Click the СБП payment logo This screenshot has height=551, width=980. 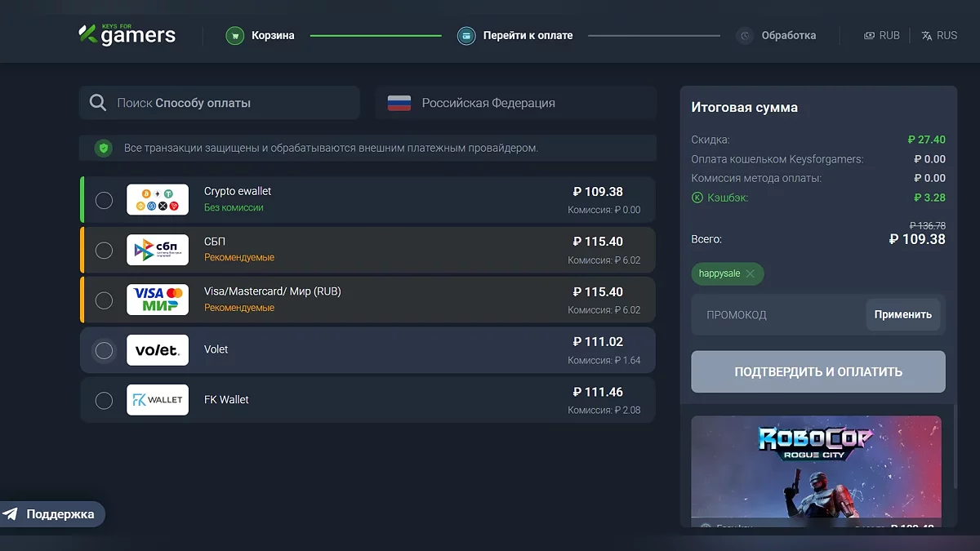click(x=158, y=250)
